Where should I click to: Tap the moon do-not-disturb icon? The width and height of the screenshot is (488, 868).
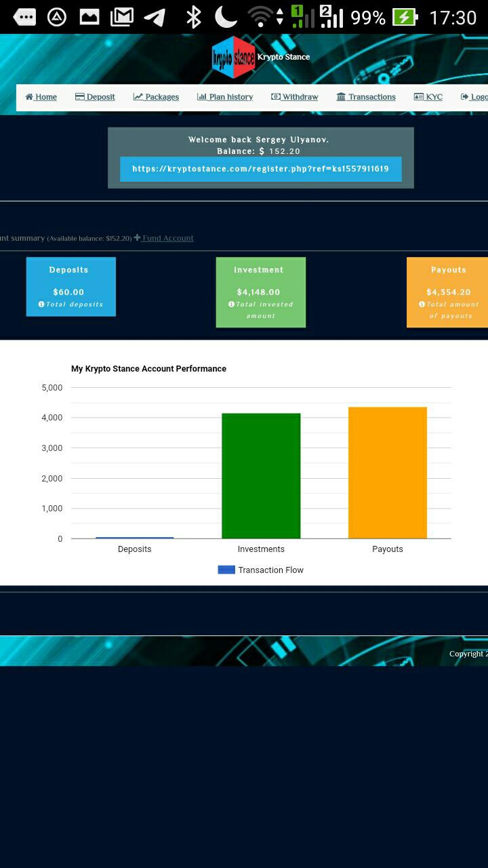pyautogui.click(x=226, y=17)
